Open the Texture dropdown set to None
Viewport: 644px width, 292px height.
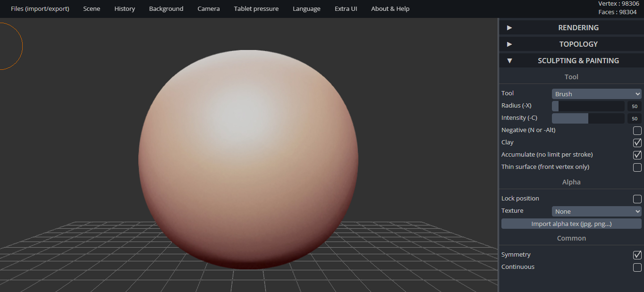click(x=596, y=211)
